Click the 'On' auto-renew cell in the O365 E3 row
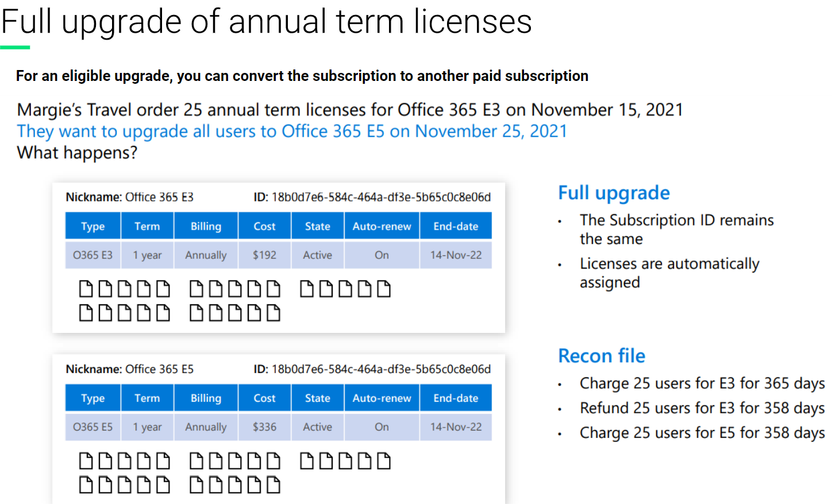 click(382, 255)
